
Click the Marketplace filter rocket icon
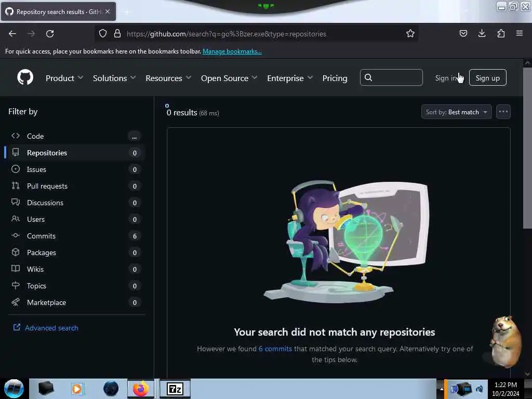[x=15, y=302]
